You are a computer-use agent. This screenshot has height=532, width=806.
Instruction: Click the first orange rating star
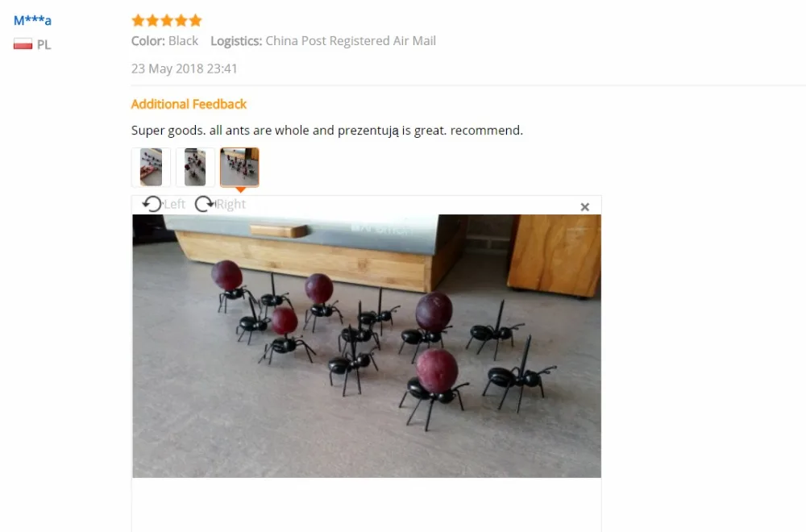coord(138,21)
